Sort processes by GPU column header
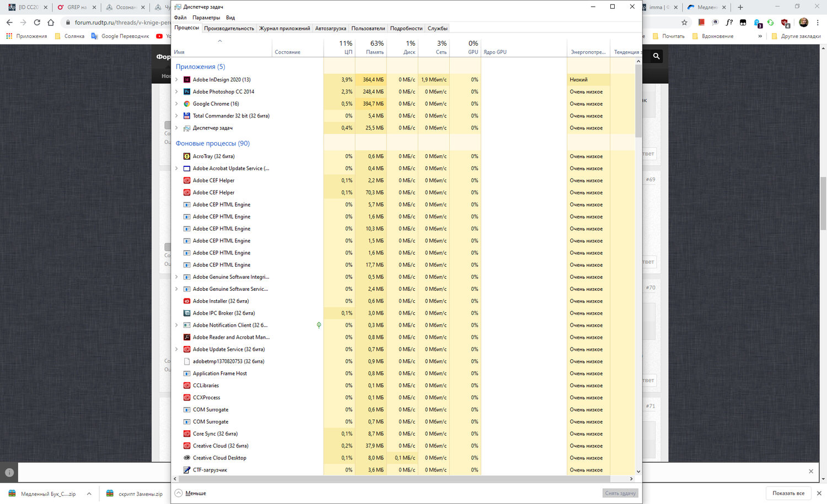 (x=465, y=47)
